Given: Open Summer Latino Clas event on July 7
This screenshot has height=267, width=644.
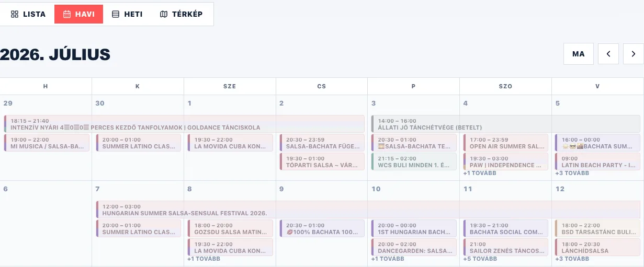Looking at the screenshot, I should 138,228.
